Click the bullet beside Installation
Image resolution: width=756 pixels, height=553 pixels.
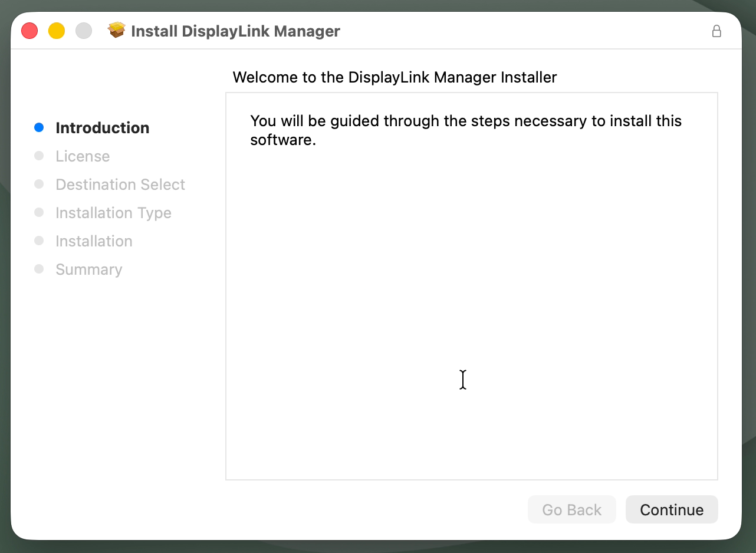40,241
